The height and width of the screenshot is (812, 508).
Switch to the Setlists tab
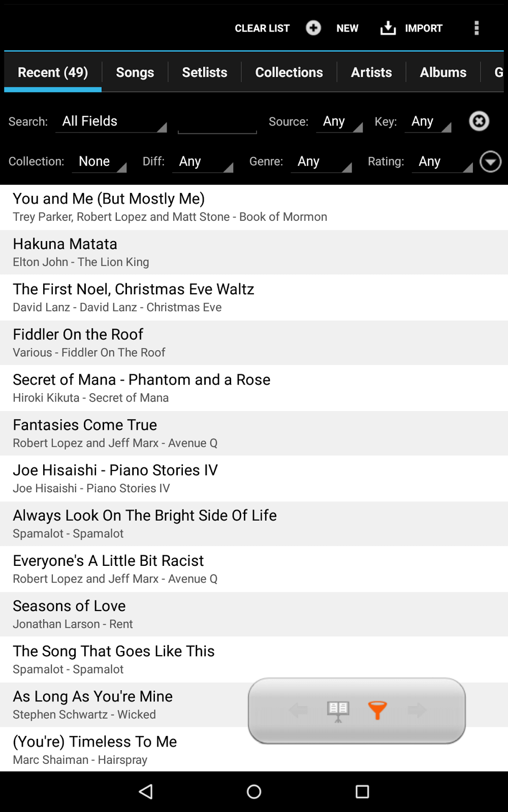(204, 73)
